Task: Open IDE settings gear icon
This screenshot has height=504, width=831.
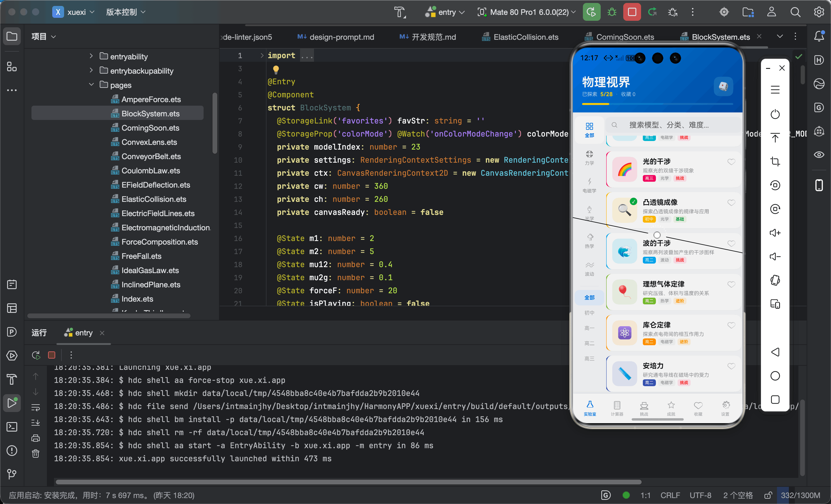Action: [819, 12]
